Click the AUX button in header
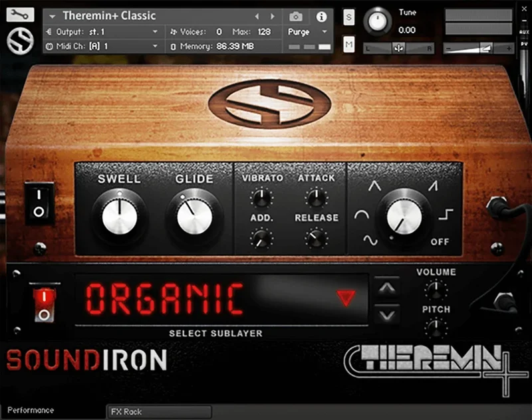532x420 pixels. pos(524,32)
